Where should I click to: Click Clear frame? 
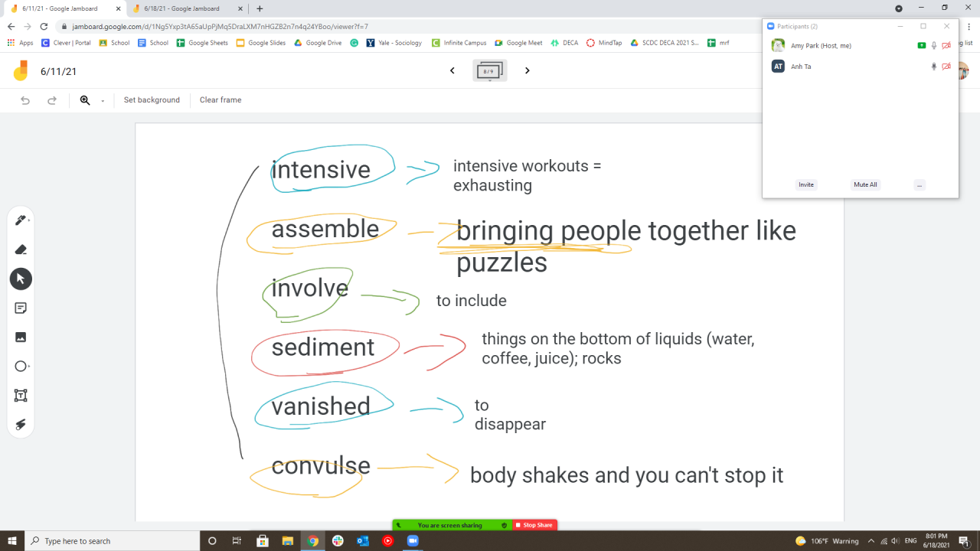[220, 100]
